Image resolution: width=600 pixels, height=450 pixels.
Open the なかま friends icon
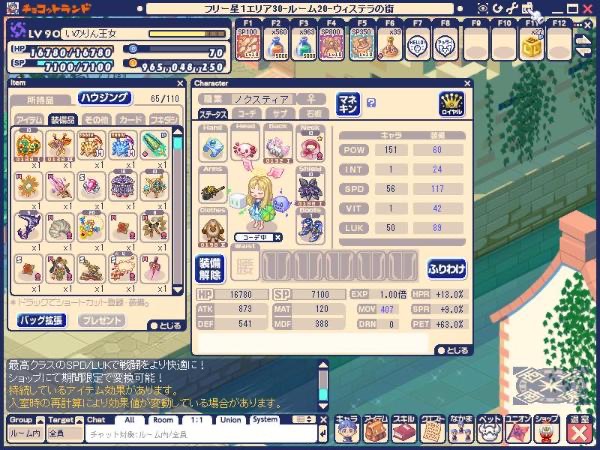461,429
